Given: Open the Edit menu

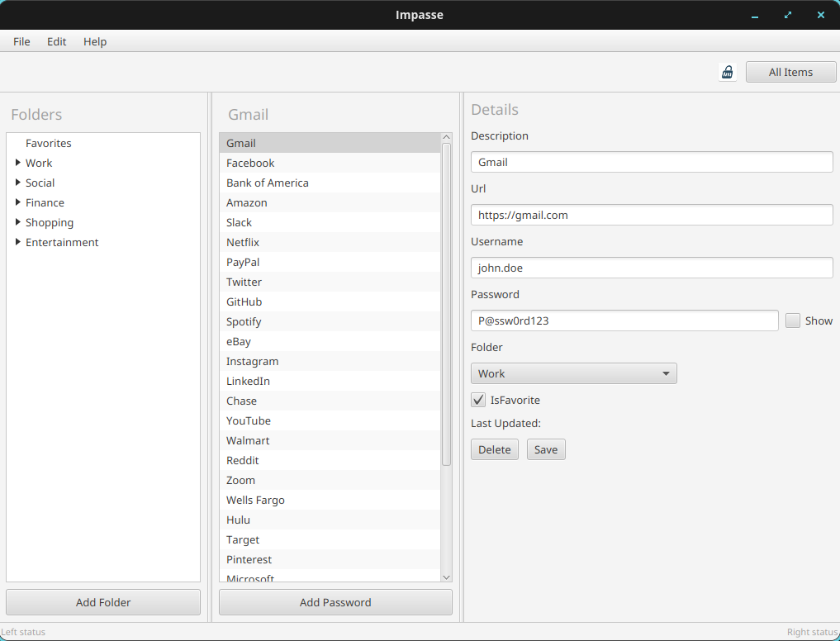Looking at the screenshot, I should [x=56, y=41].
